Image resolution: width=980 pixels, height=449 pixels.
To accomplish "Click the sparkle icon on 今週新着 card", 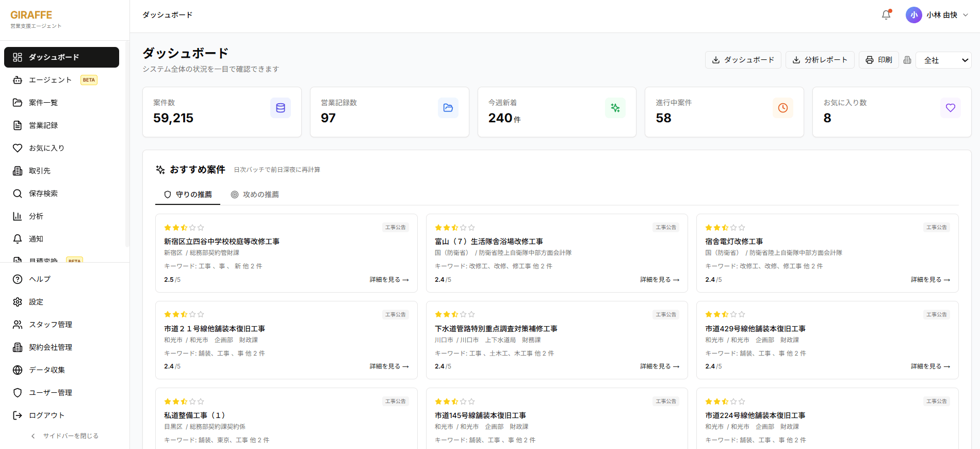I will [615, 108].
